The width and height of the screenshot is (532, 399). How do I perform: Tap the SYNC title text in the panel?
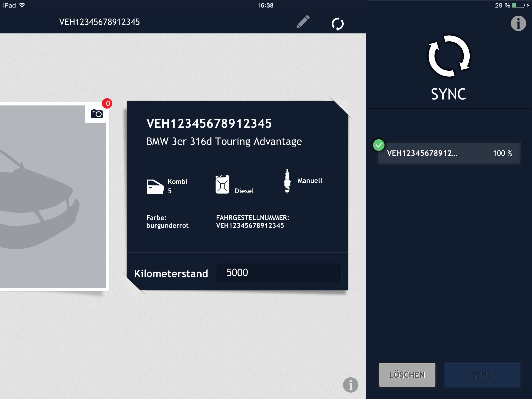(x=449, y=94)
